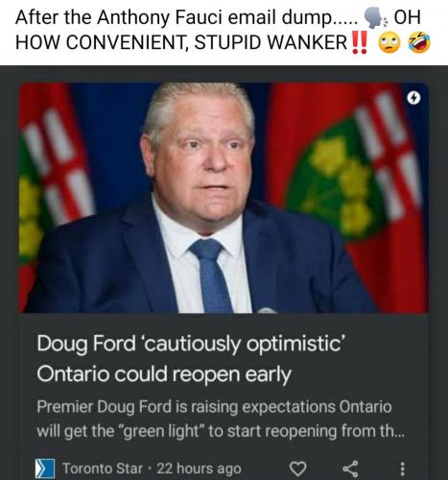Viewport: 448px width, 480px height.
Task: Click headline line "Ontario could reopen early"
Action: (164, 374)
